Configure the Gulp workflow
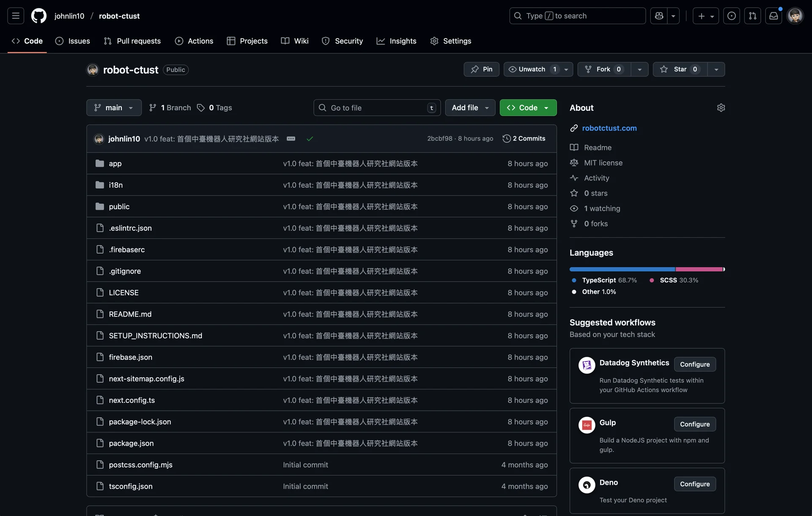812x516 pixels. click(695, 424)
